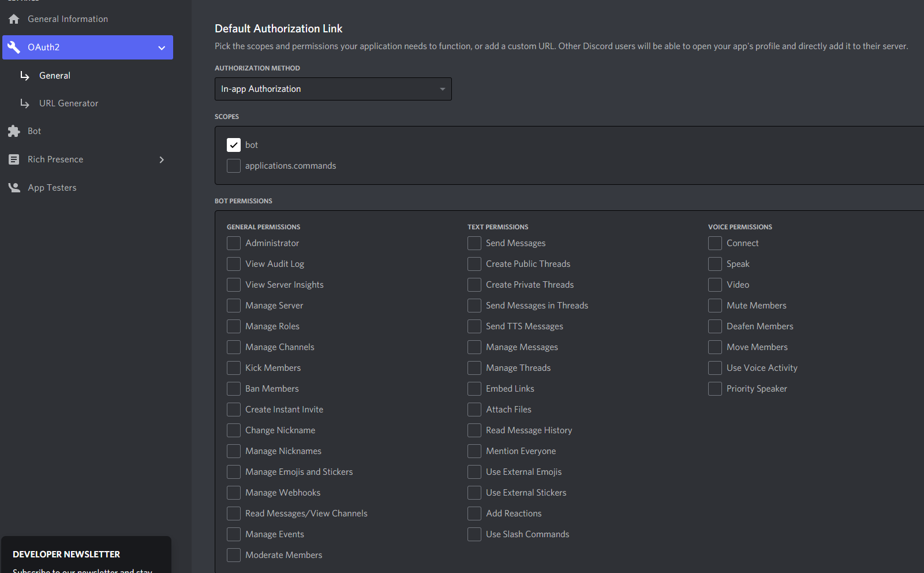Tick Use Slash Commands checkbox

[474, 534]
